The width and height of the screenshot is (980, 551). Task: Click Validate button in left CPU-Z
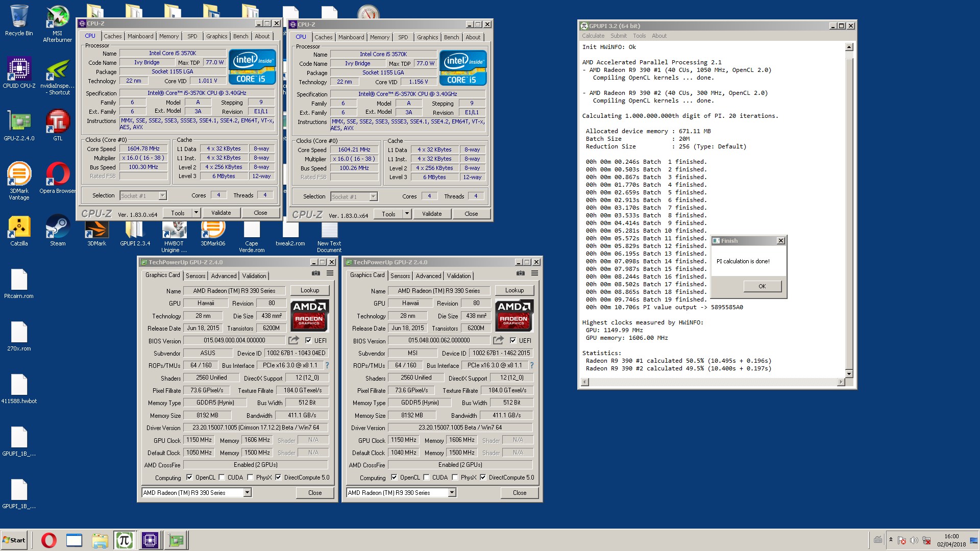click(221, 213)
